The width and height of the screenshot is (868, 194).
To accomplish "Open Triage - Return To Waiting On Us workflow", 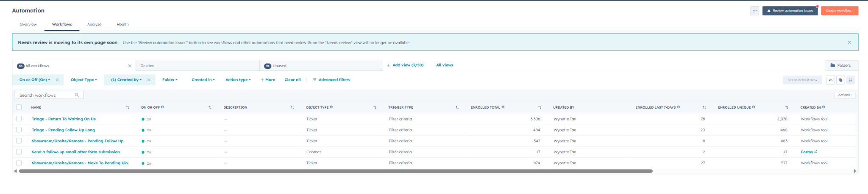I will pos(64,119).
